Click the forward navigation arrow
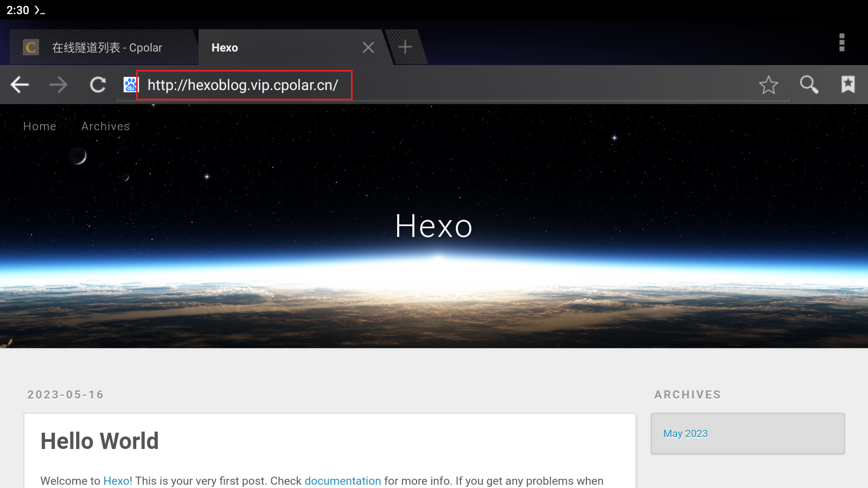The height and width of the screenshot is (488, 868). point(59,85)
